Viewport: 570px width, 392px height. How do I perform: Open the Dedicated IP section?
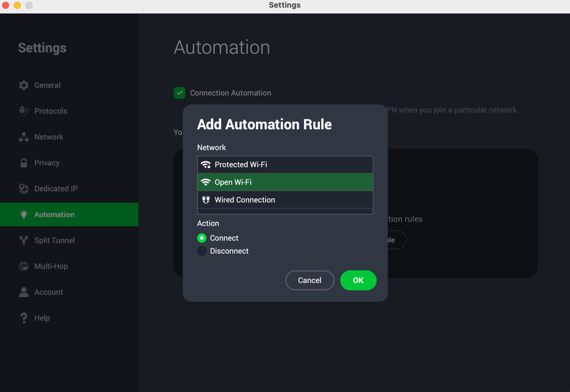pos(69,189)
